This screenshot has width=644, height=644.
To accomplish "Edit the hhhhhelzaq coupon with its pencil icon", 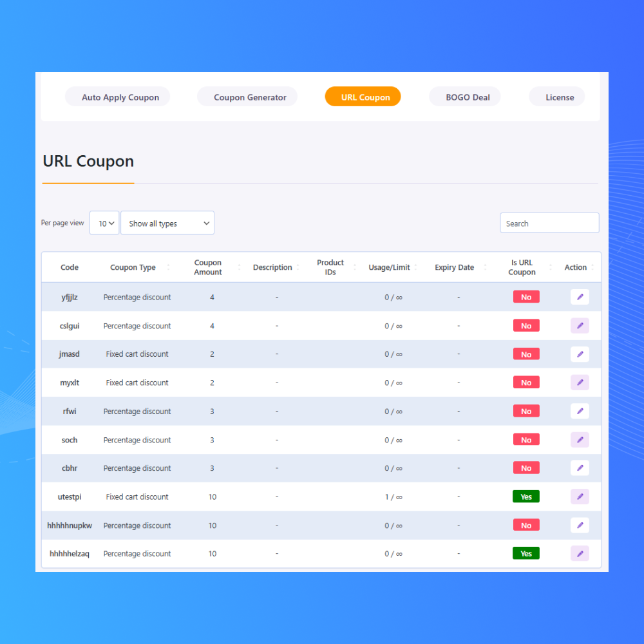I will click(x=580, y=554).
